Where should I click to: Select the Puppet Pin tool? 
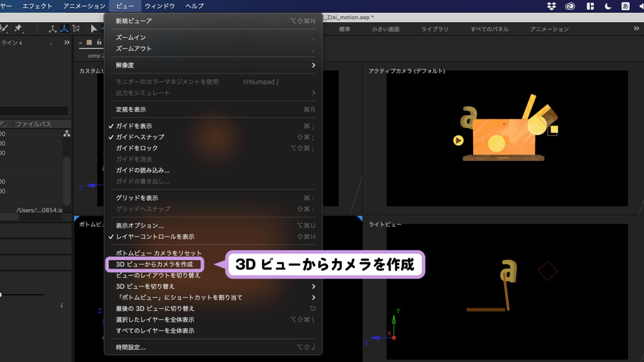(x=18, y=28)
